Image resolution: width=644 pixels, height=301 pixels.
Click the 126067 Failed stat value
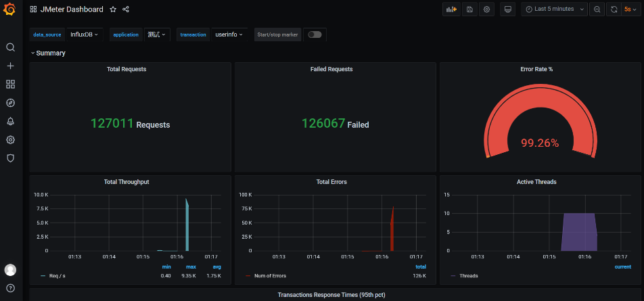pos(335,124)
